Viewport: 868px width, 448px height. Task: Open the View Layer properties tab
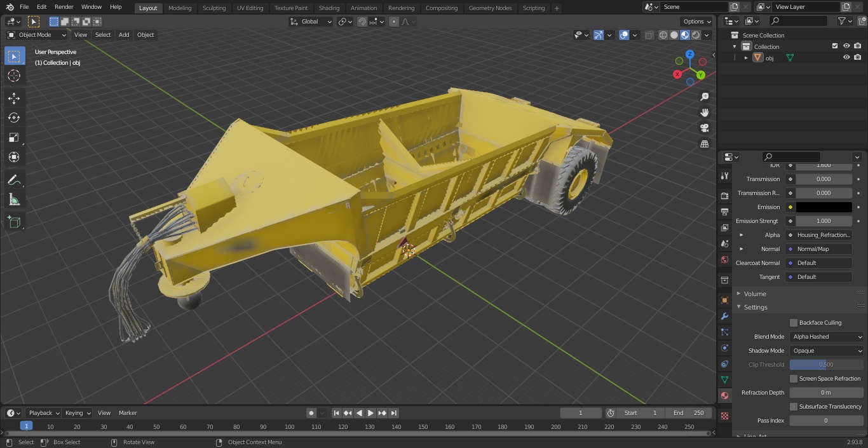[724, 227]
